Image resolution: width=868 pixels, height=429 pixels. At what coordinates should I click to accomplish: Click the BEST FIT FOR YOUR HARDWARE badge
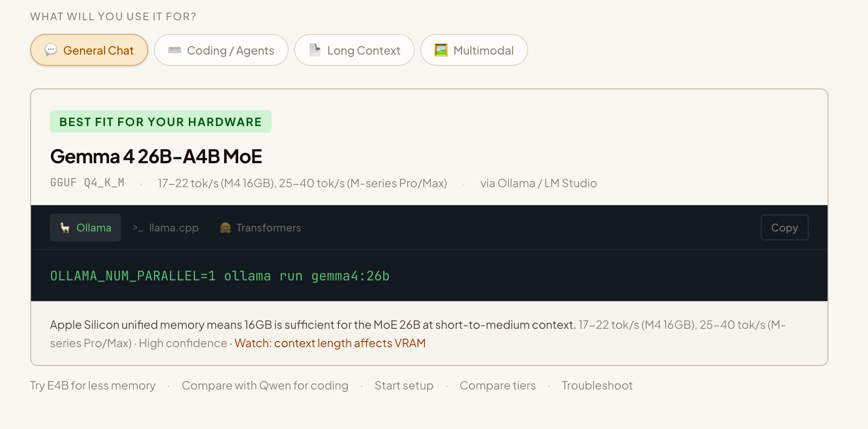click(x=161, y=121)
